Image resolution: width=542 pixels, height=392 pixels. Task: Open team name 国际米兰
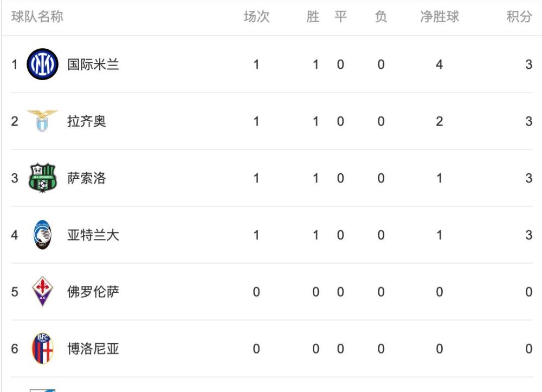pyautogui.click(x=93, y=64)
